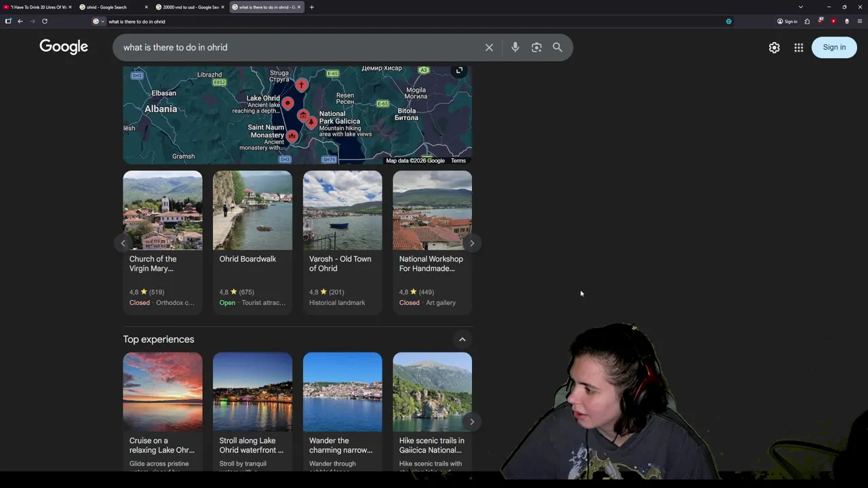868x488 pixels.
Task: Open Wander the charming narrow photo
Action: pyautogui.click(x=342, y=392)
